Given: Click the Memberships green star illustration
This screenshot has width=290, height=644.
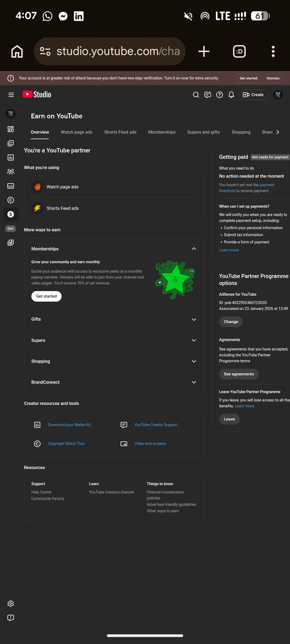Looking at the screenshot, I should 175,279.
